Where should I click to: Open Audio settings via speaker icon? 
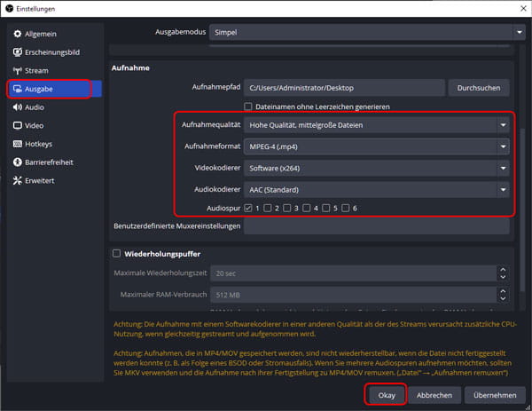click(x=16, y=107)
